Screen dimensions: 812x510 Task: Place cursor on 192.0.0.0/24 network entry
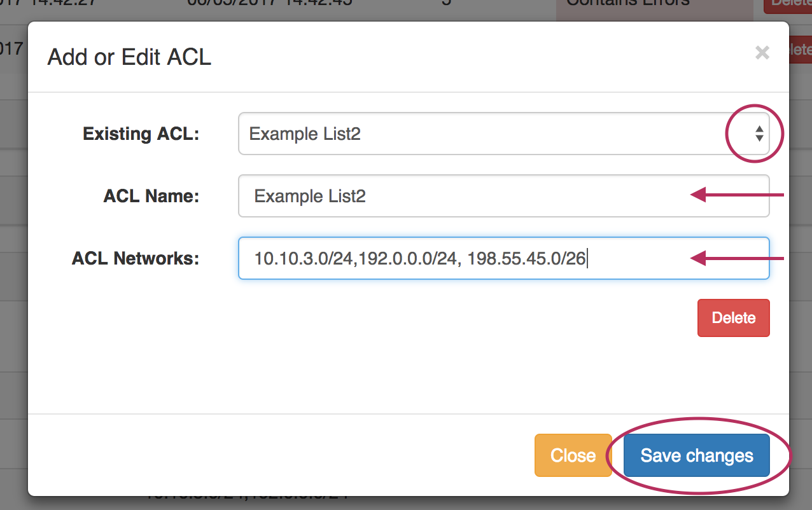point(407,259)
